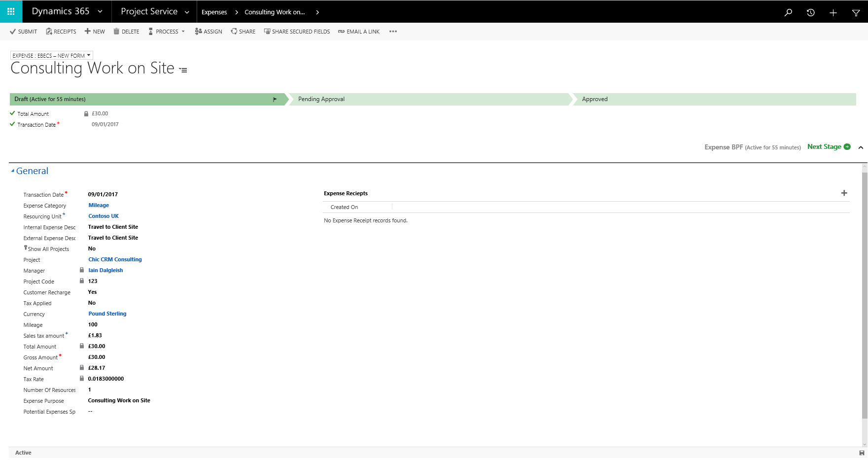
Task: Collapse the business process flow bar
Action: (x=861, y=147)
